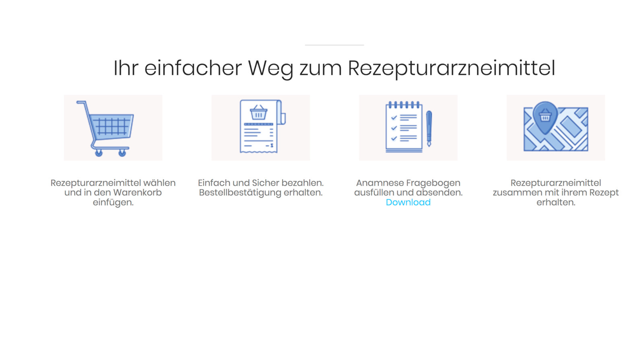Viewport: 644px width, 362px height.
Task: Click the 'Einfach und Sicher bezahlen' text
Action: [260, 183]
